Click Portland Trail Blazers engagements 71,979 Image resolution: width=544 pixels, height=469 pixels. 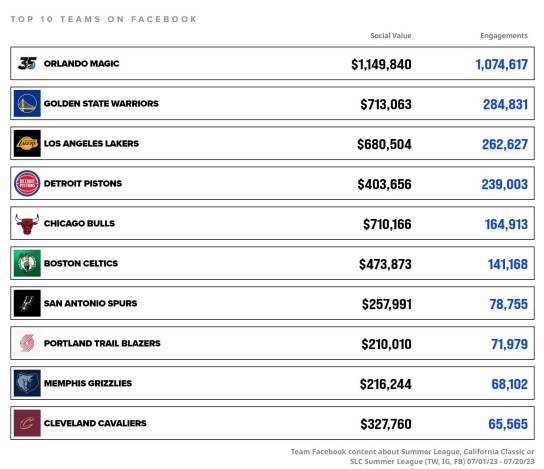coord(509,344)
